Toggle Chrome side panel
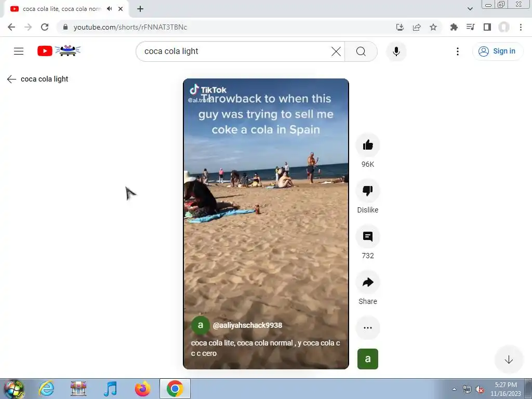Viewport: 532px width, 399px height. 487,27
